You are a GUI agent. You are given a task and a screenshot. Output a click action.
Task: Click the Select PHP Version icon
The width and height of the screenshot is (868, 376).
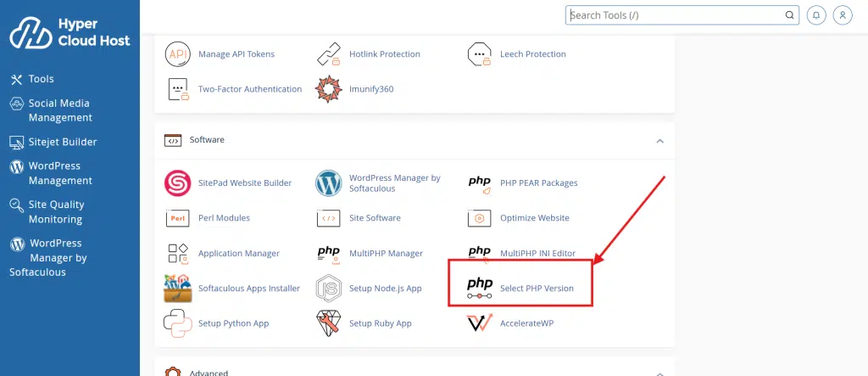point(480,289)
